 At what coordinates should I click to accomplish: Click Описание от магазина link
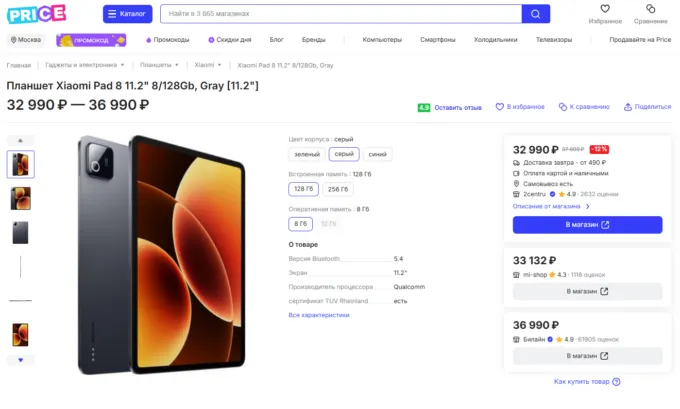(551, 206)
